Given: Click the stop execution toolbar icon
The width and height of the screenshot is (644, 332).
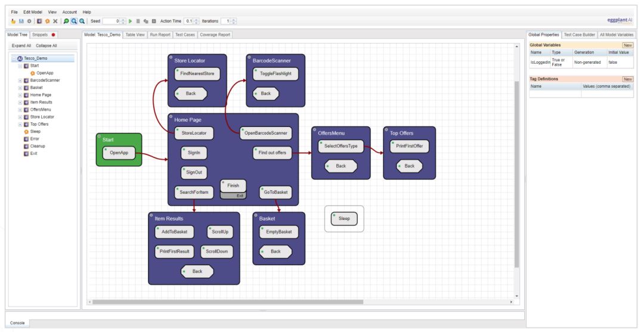Looking at the screenshot, I should click(x=138, y=21).
